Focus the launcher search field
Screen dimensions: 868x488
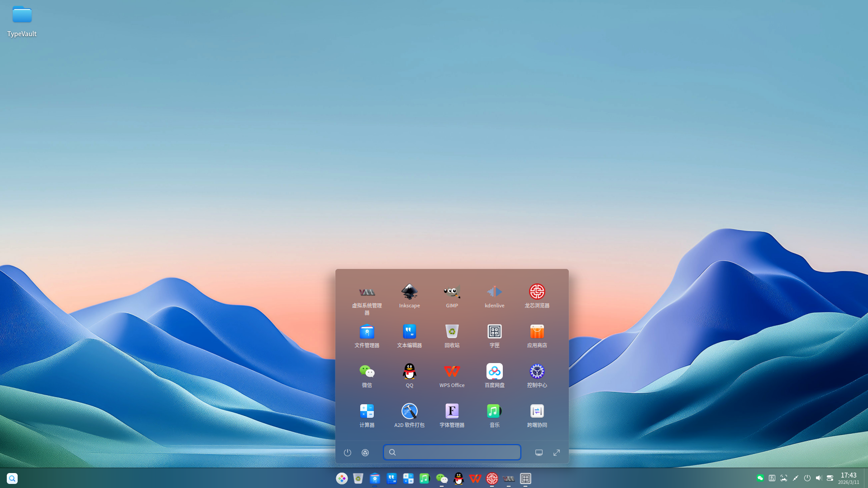[452, 452]
